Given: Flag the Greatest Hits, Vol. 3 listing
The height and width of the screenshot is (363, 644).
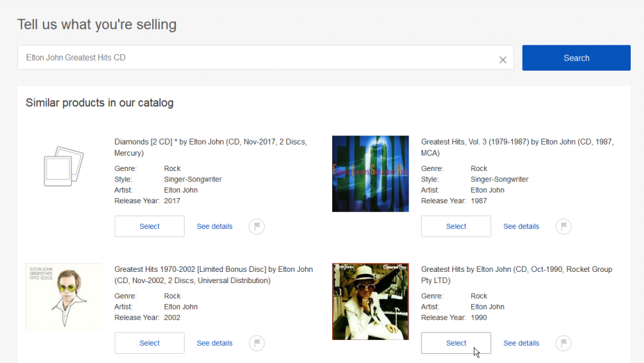Looking at the screenshot, I should coord(564,226).
